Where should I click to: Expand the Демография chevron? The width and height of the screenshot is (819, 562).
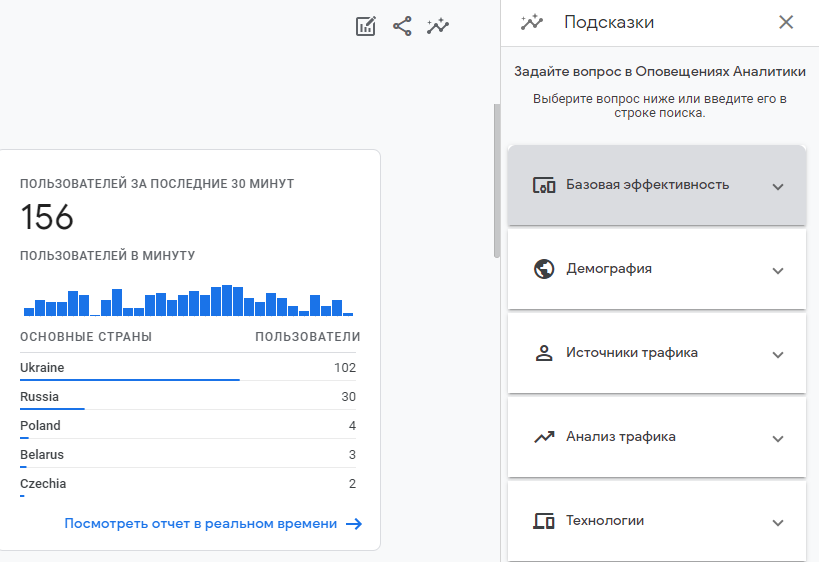click(778, 271)
